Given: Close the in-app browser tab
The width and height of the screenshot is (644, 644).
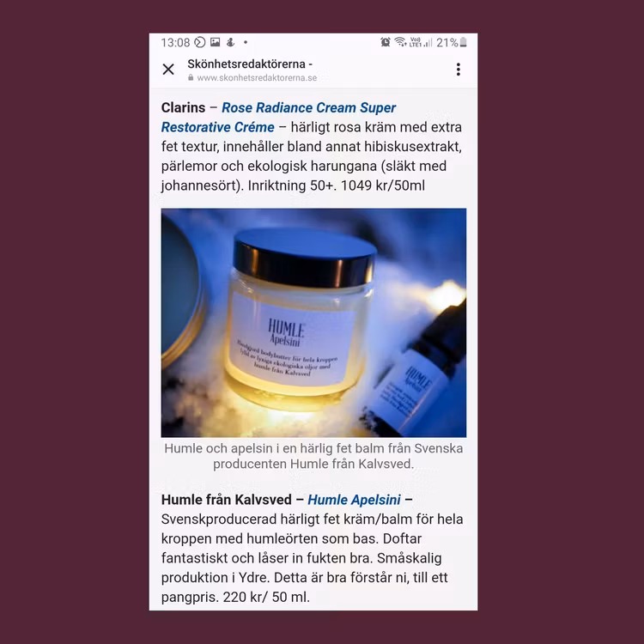Looking at the screenshot, I should pyautogui.click(x=168, y=69).
